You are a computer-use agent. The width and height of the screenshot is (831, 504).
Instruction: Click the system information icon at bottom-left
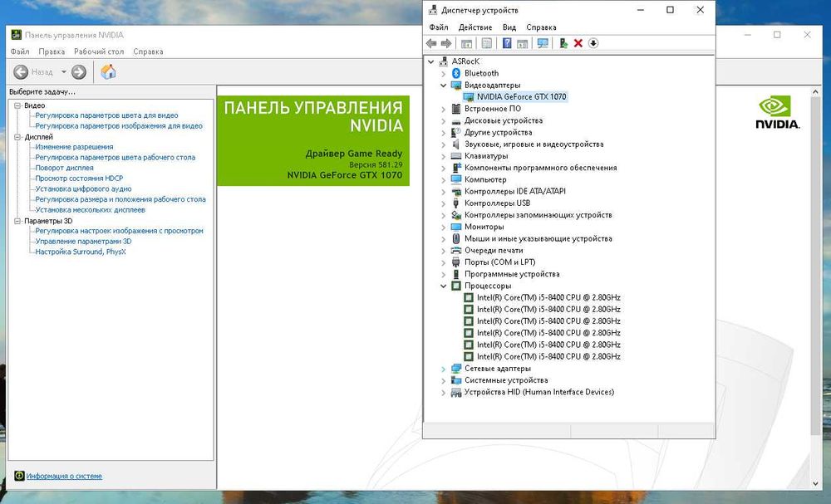tap(20, 476)
